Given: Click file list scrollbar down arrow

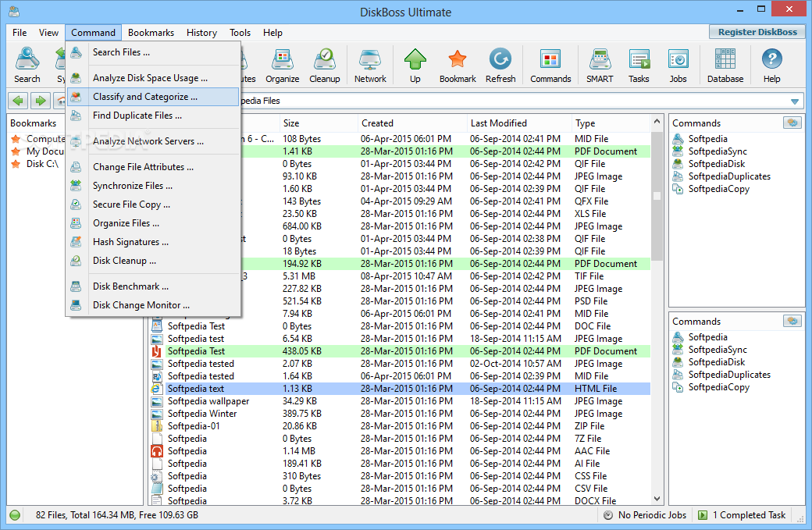Looking at the screenshot, I should [x=657, y=499].
